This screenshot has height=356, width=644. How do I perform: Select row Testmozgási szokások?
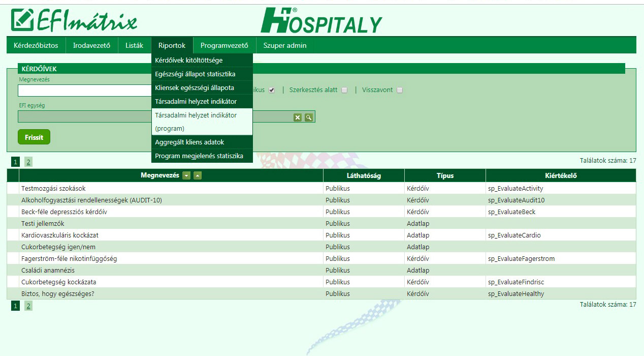coord(321,188)
